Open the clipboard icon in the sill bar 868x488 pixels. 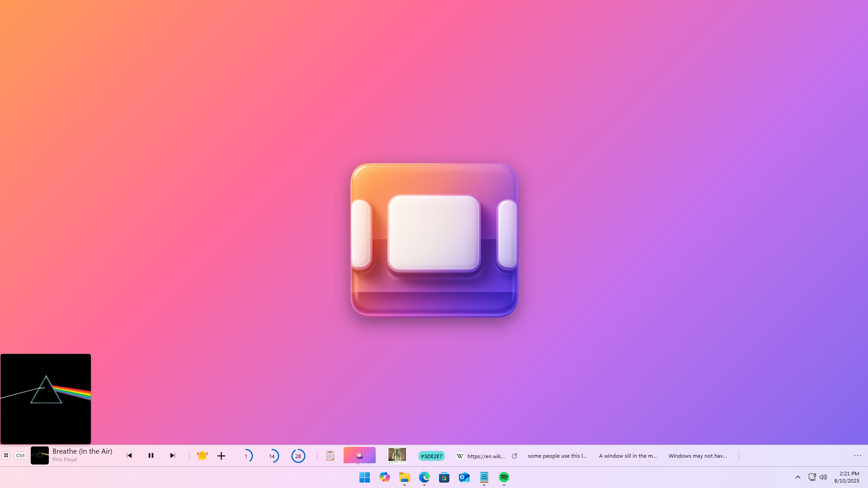[x=330, y=455]
